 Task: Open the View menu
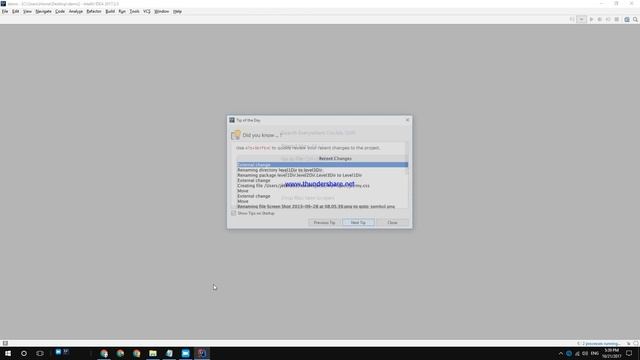(27, 11)
